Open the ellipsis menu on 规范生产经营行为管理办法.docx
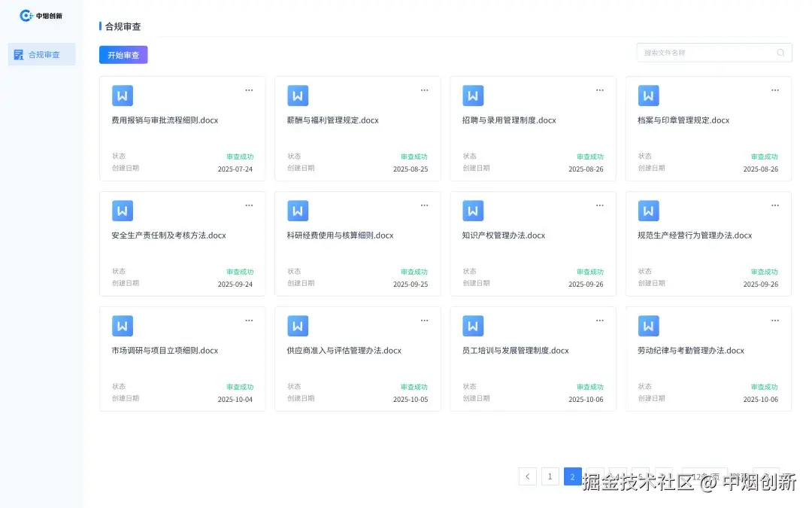Screen dimensions: 812x508 (775, 205)
